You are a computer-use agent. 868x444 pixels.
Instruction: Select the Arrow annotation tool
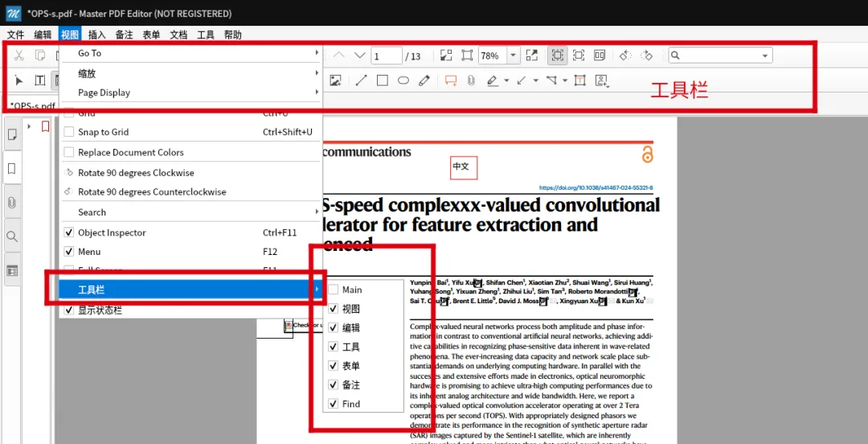coord(522,81)
